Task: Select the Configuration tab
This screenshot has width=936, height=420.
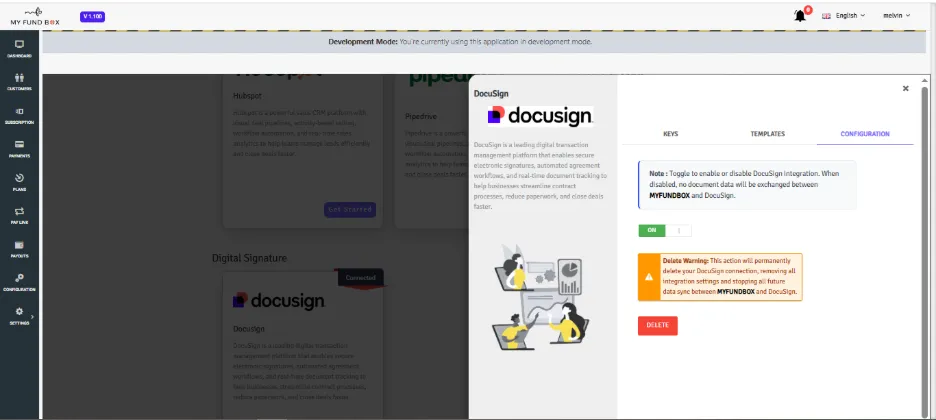Action: click(x=865, y=134)
